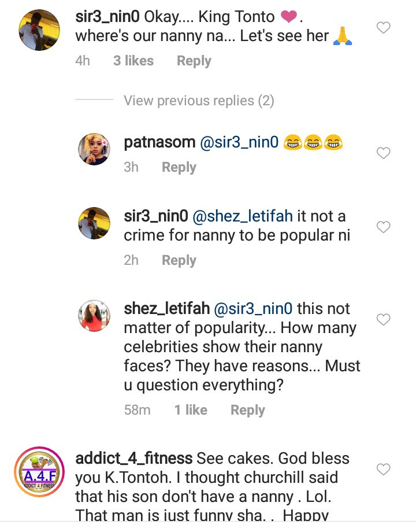Image resolution: width=416 pixels, height=532 pixels.
Task: Tap sir3_nin0's small avatar in nested reply
Action: coord(94,223)
